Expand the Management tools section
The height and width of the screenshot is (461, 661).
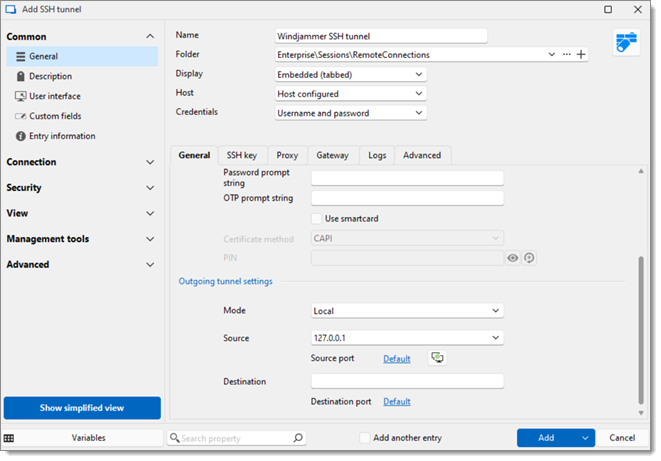150,239
